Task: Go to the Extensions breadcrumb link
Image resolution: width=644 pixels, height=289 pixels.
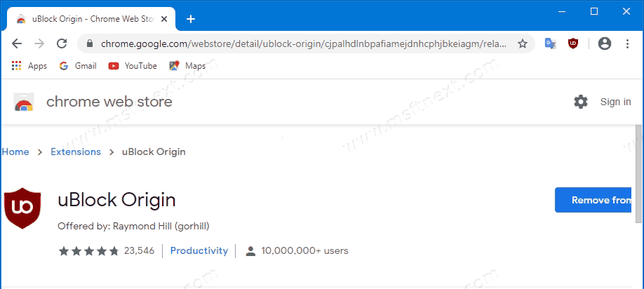Action: click(x=76, y=152)
